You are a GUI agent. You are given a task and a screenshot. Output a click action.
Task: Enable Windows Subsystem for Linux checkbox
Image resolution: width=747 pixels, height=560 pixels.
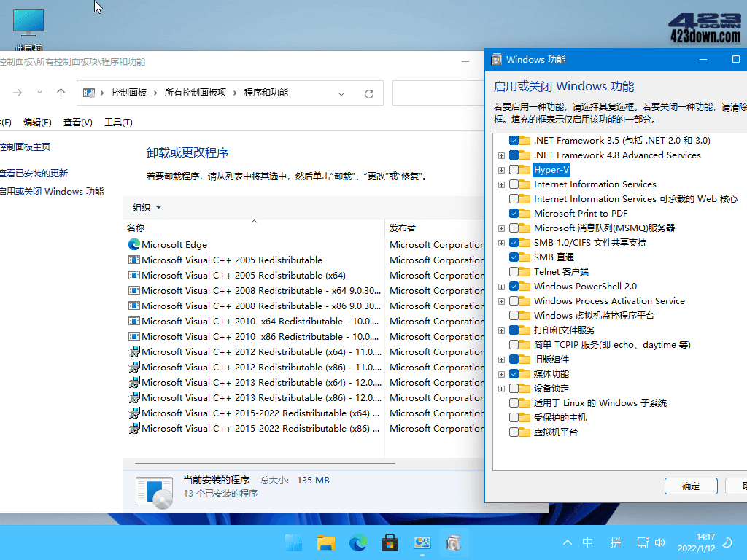tap(514, 402)
